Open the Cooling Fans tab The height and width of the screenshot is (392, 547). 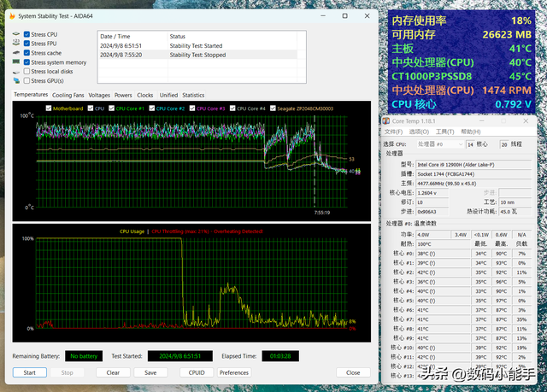point(68,95)
